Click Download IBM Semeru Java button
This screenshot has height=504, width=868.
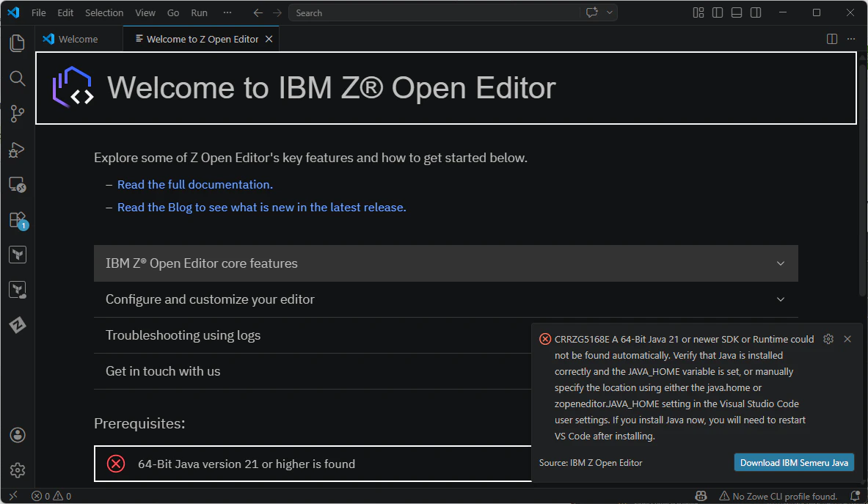pyautogui.click(x=794, y=462)
